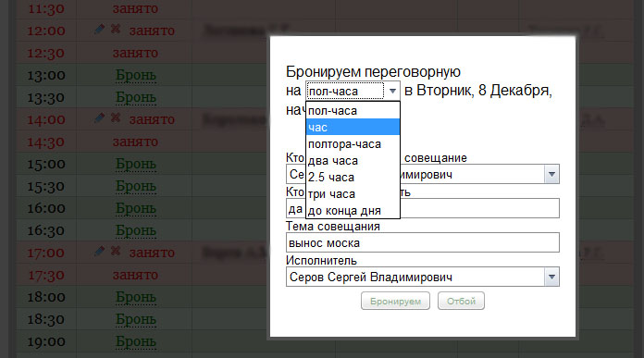
Task: Click the red delete cross at 14:00
Action: [116, 118]
